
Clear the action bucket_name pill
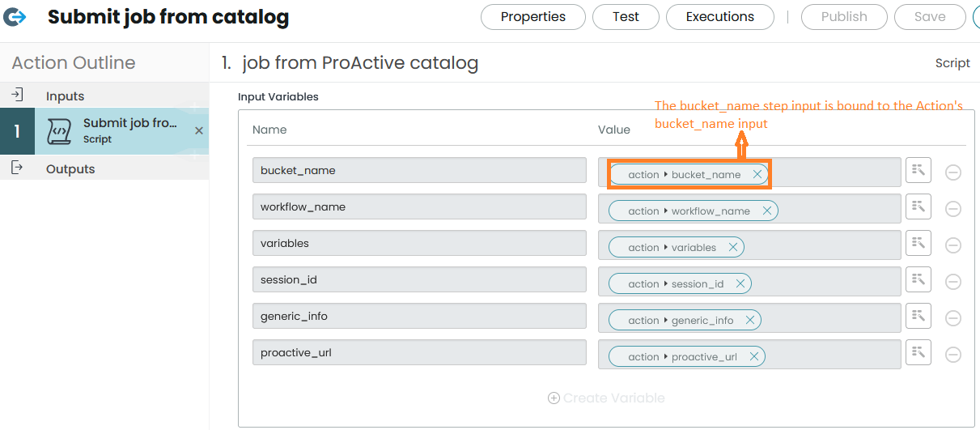[757, 174]
